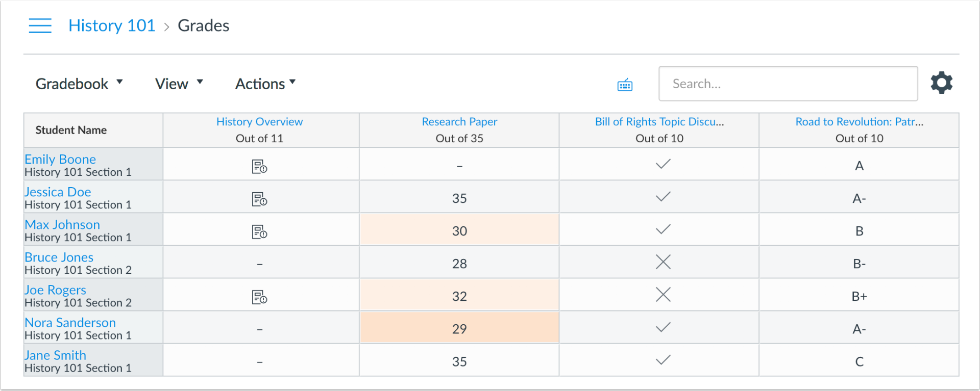
Task: Open Max Johnson's History Overview submission icon
Action: tap(259, 231)
